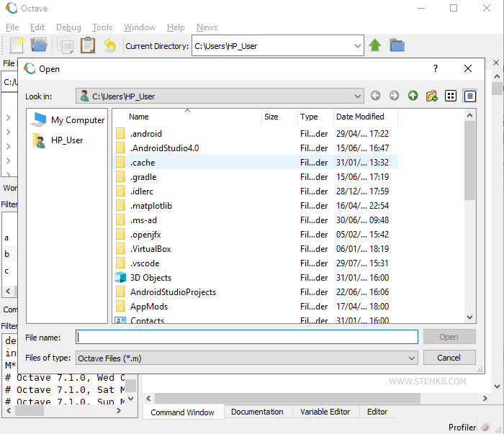Click the File name input field
This screenshot has height=434, width=504.
pos(247,337)
